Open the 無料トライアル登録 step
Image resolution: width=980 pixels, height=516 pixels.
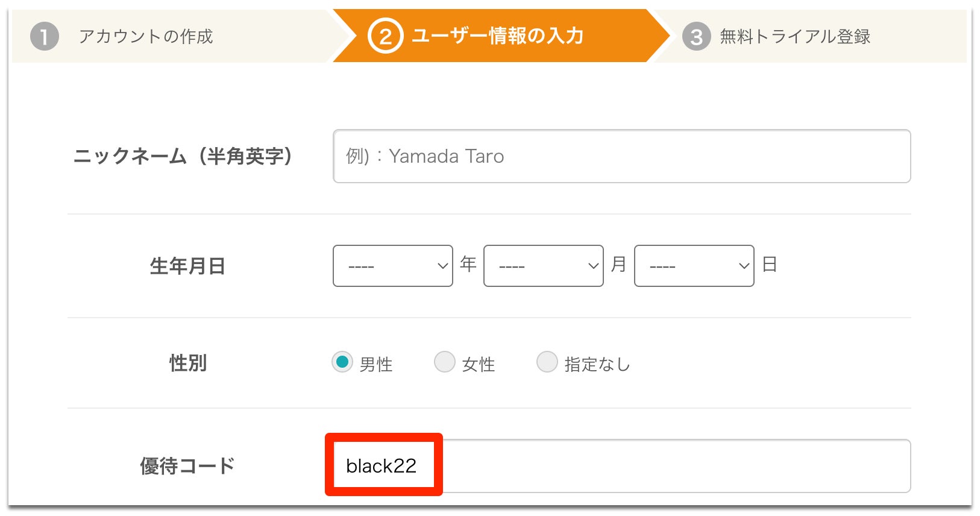point(795,37)
